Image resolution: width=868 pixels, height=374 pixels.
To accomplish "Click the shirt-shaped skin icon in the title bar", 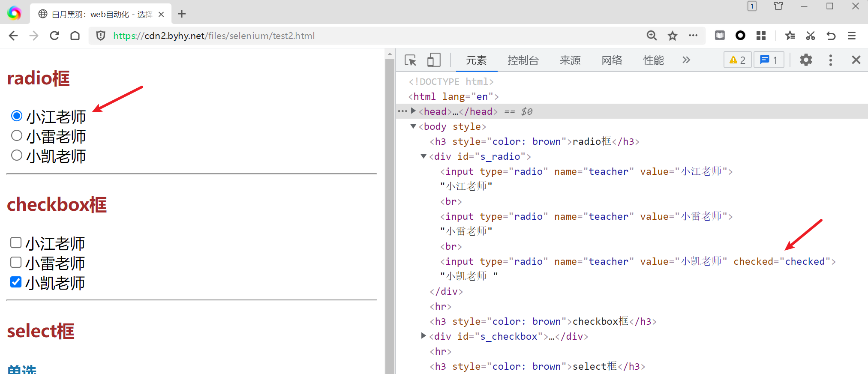I will tap(778, 6).
